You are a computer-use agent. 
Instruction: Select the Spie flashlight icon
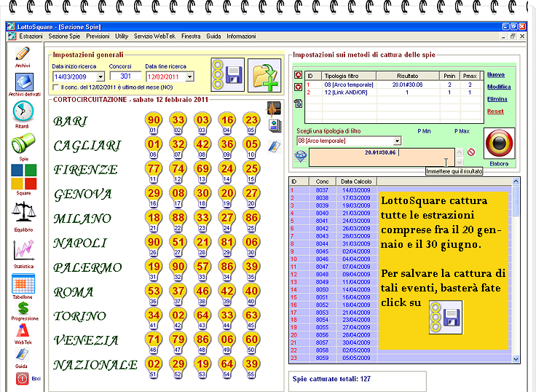tap(23, 144)
